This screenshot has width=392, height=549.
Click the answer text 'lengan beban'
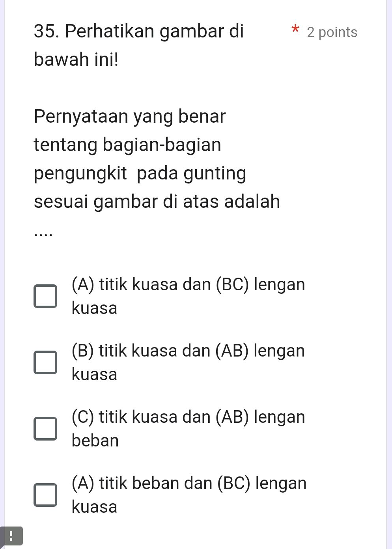(x=95, y=441)
